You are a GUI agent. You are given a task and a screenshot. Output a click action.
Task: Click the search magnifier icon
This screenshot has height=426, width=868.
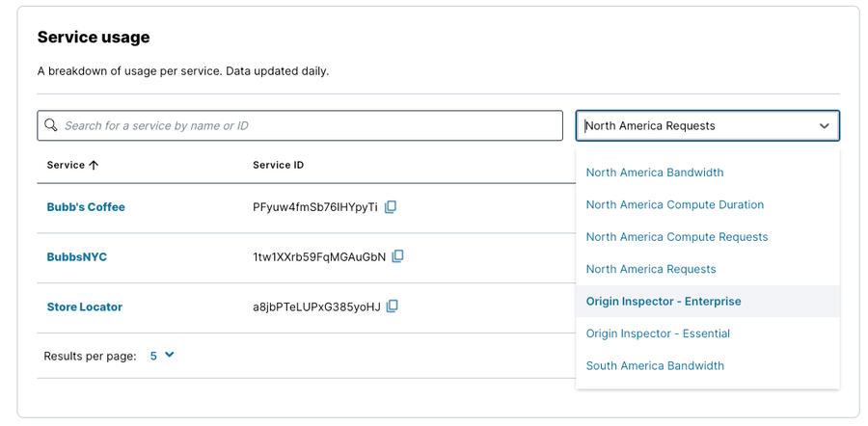(x=50, y=125)
